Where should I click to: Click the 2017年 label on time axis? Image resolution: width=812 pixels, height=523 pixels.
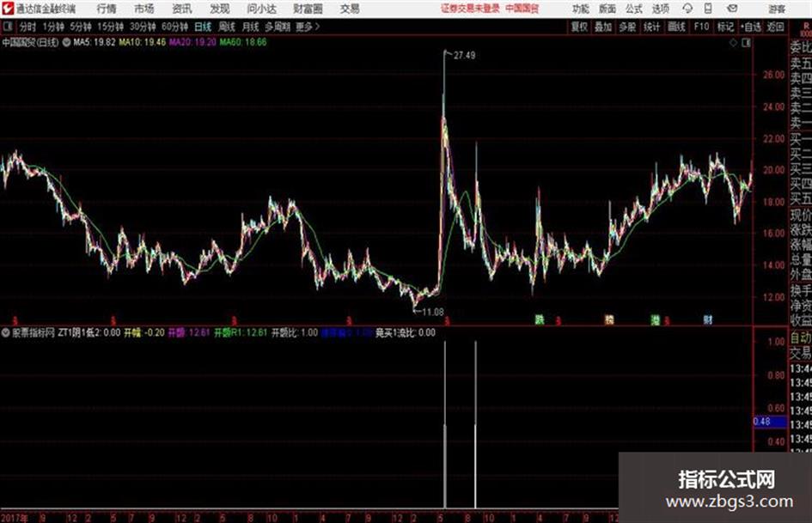pos(15,517)
